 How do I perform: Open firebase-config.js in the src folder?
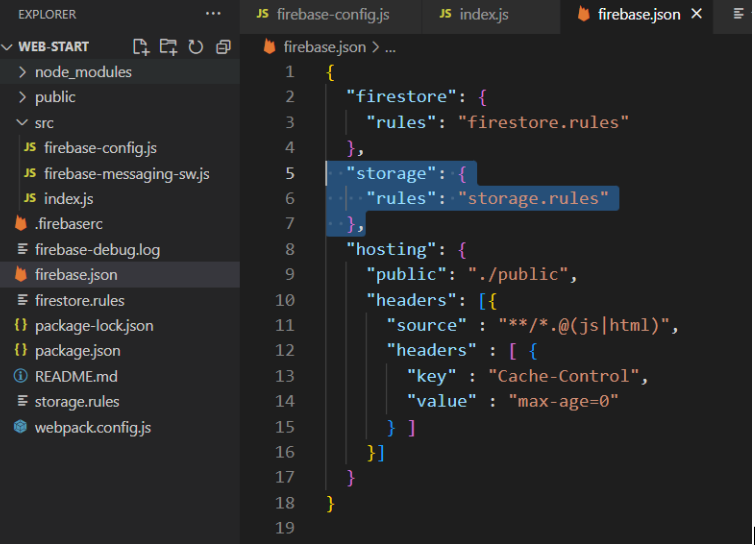pos(120,148)
